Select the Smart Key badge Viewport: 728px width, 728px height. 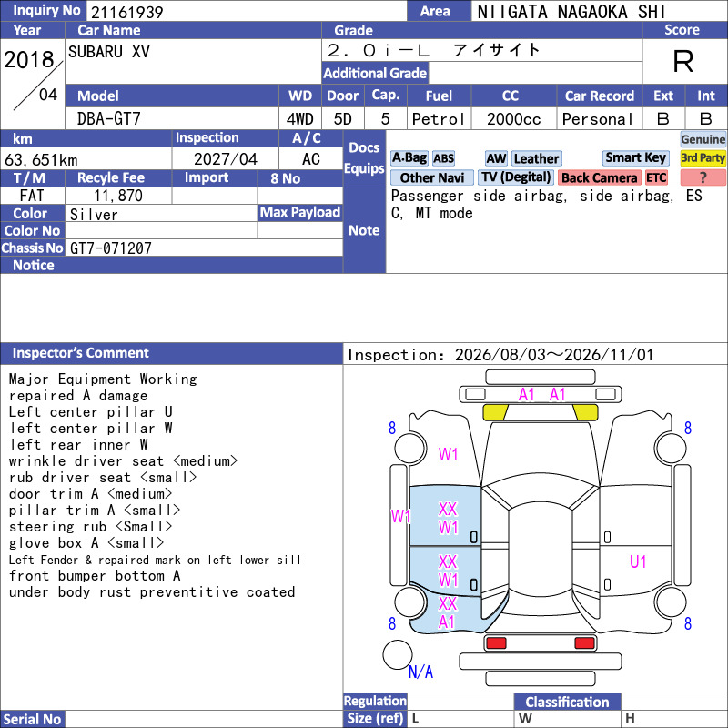pos(635,157)
